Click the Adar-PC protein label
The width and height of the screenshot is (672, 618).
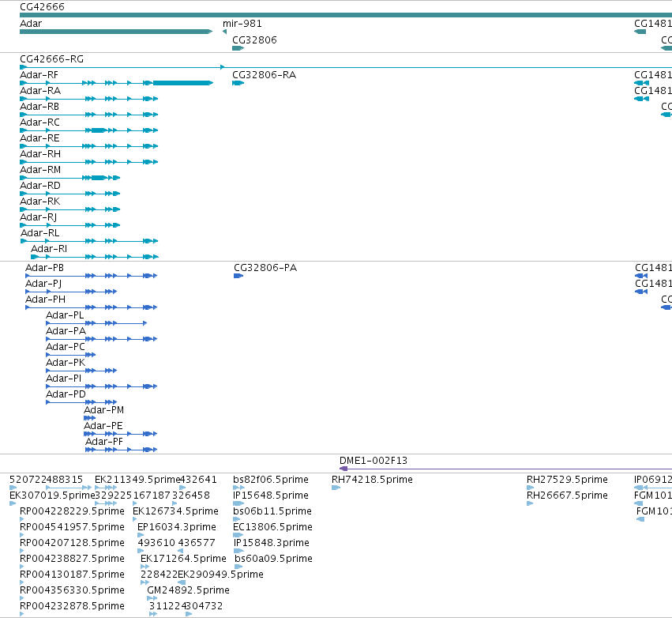(x=66, y=347)
